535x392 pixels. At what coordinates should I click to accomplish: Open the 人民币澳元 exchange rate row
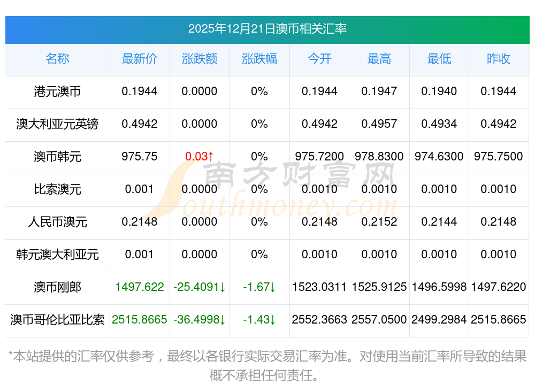(57, 222)
